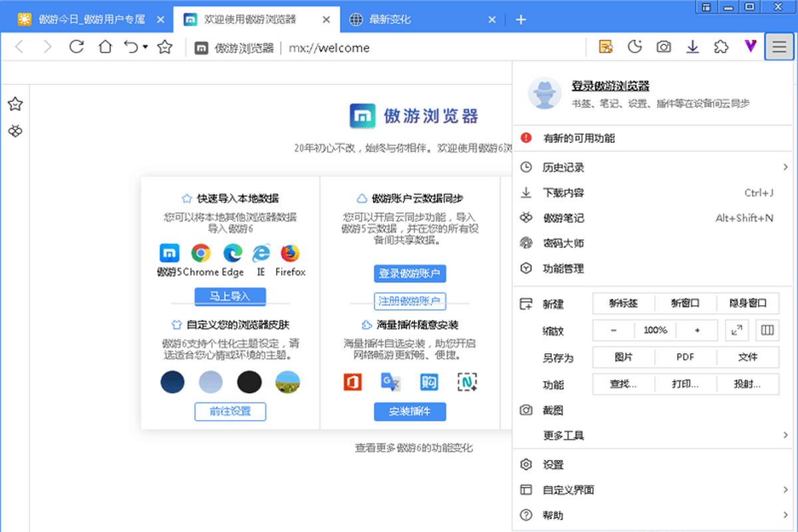Click the undo closed tab icon
The image size is (798, 532).
(x=132, y=47)
